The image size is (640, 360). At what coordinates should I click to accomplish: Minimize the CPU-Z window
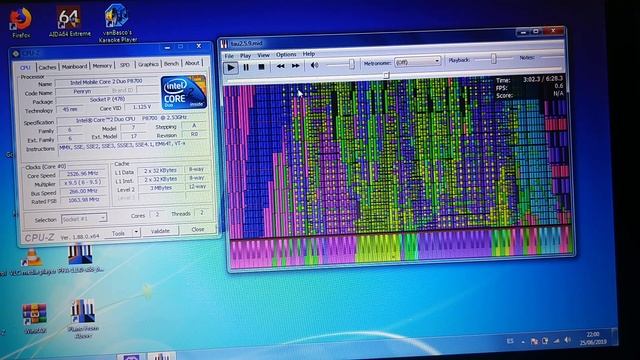(x=167, y=48)
